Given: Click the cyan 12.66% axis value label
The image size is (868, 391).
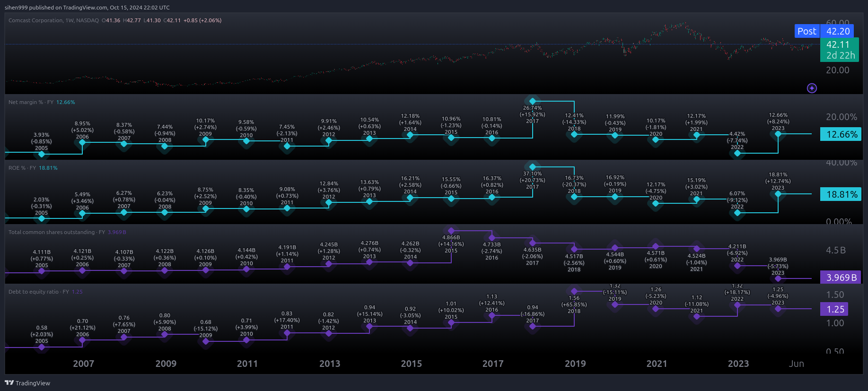Looking at the screenshot, I should (841, 134).
